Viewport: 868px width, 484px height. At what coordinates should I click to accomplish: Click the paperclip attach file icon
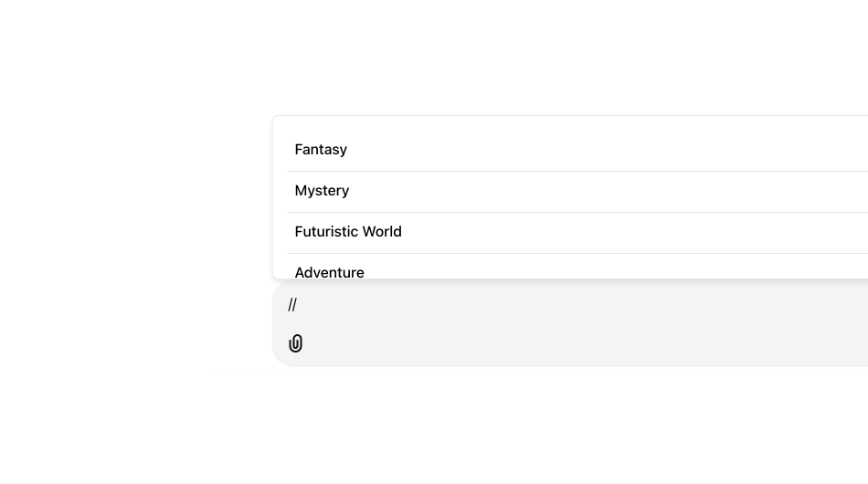[295, 343]
